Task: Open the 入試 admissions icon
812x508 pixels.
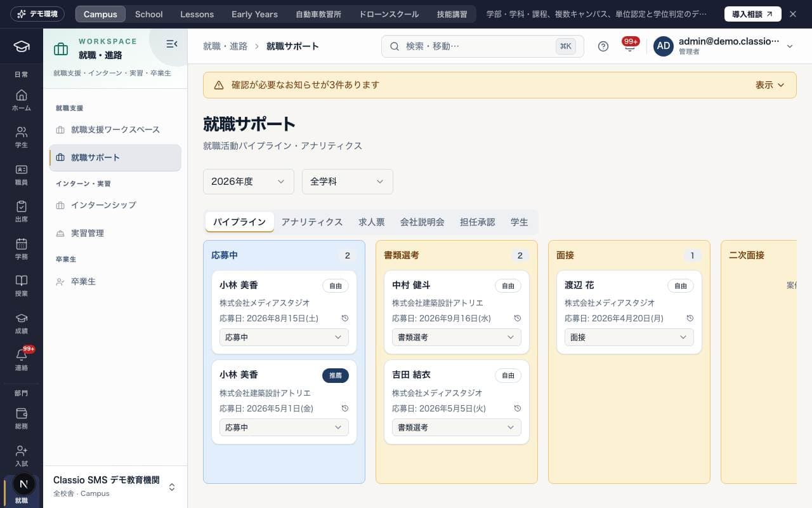Action: 21,456
